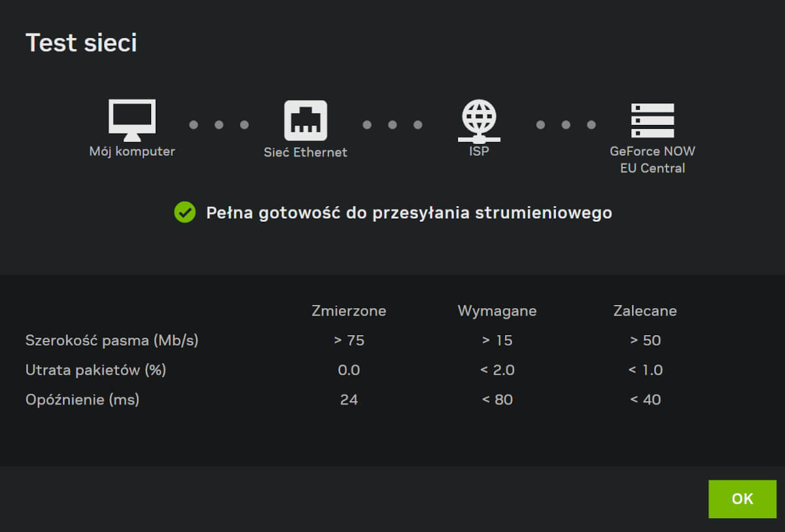Viewport: 785px width, 532px height.
Task: Click the packet loss value 0.0
Action: 349,370
